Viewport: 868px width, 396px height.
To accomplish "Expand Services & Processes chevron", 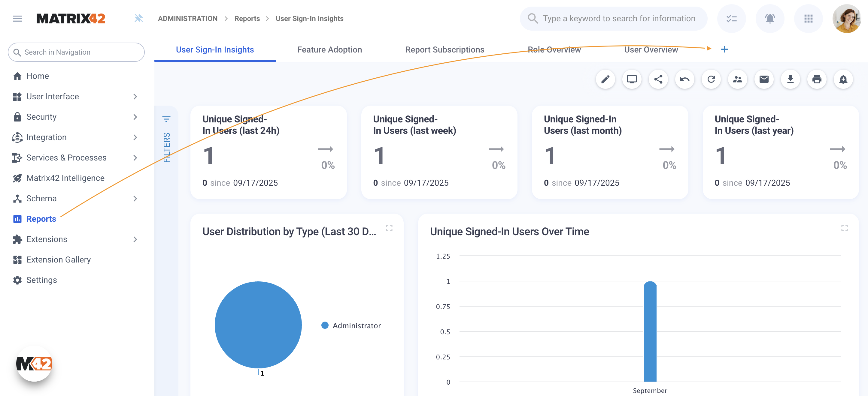I will point(135,157).
